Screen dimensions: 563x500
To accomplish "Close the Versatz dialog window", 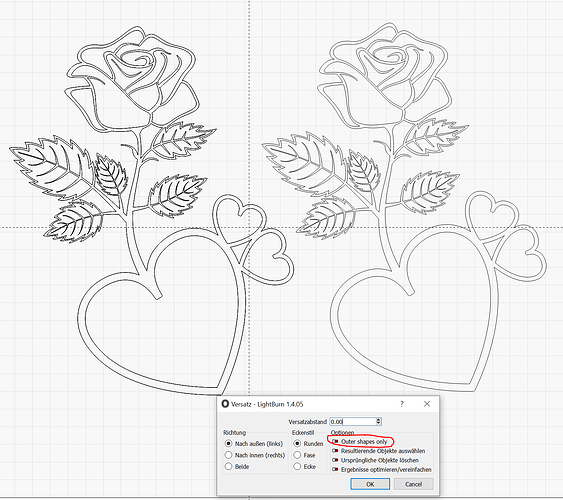I will pos(427,404).
